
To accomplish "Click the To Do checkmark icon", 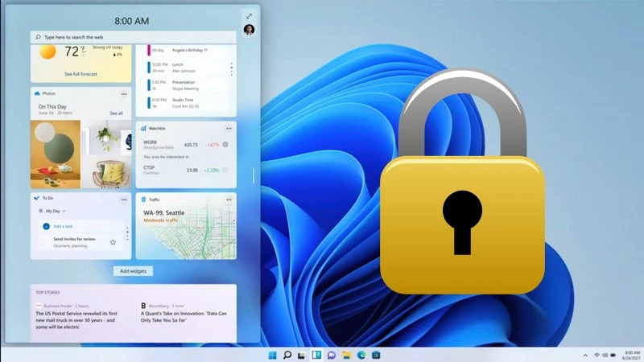I will point(37,198).
